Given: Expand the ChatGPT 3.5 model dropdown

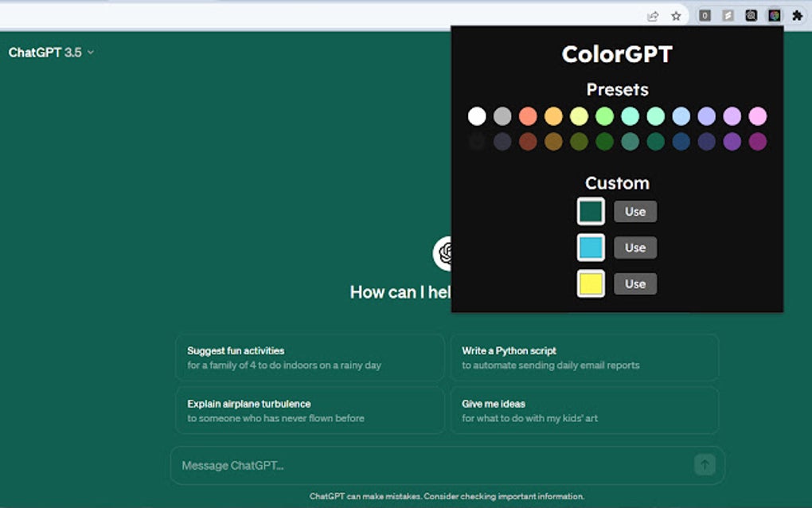Looking at the screenshot, I should point(51,53).
